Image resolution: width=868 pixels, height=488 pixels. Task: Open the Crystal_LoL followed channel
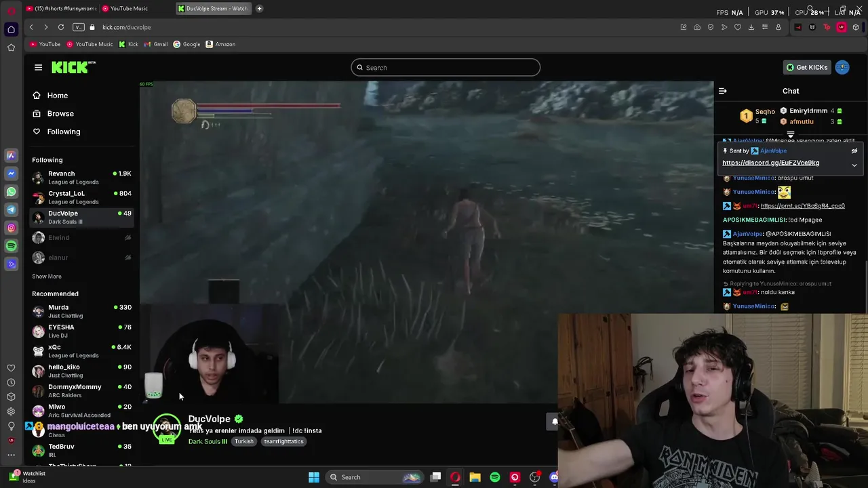pyautogui.click(x=81, y=197)
